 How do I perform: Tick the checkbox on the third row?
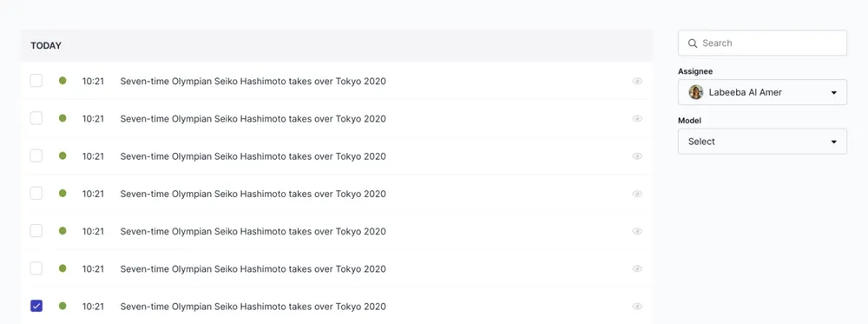pos(36,156)
